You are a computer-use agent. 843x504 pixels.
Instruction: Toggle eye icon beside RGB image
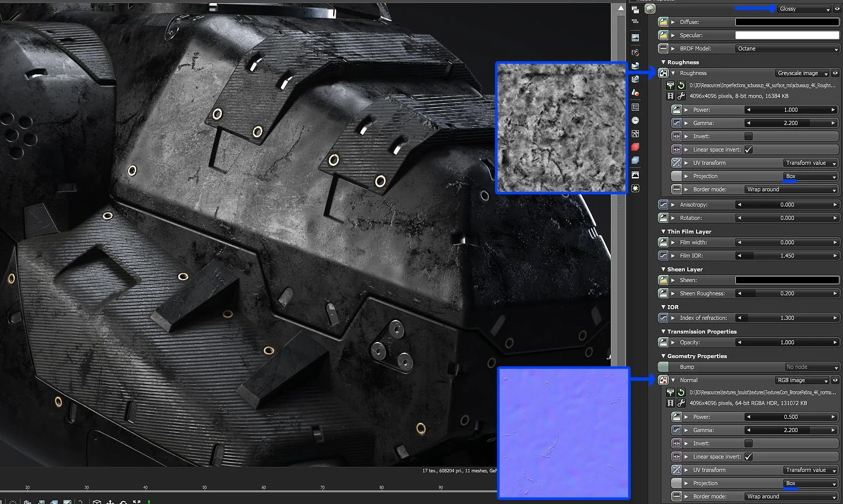tap(835, 380)
